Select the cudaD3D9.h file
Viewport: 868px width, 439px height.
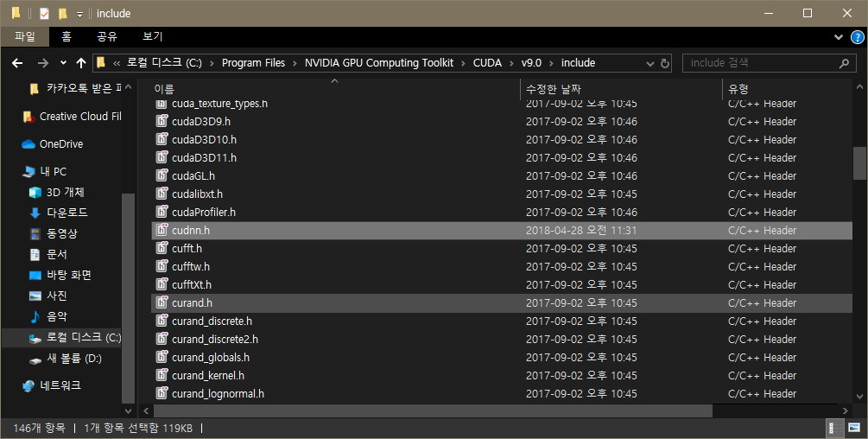click(x=502, y=121)
